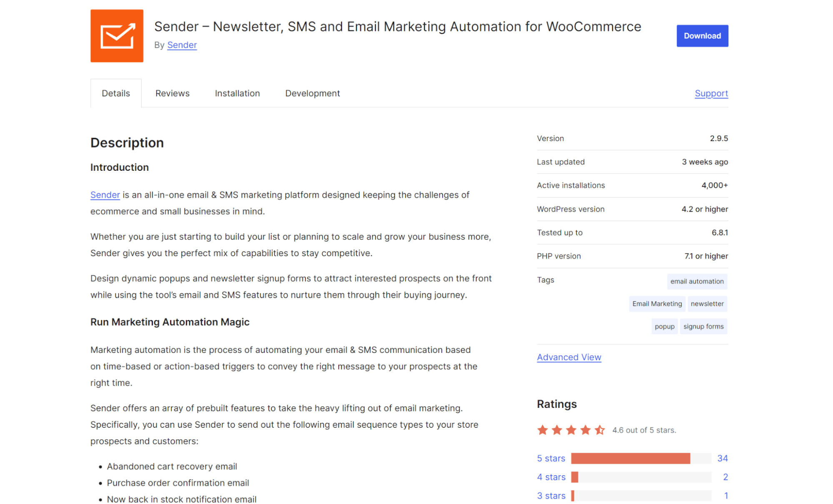The image size is (833, 504).
Task: Click the 1 count next to 3 stars
Action: 725,496
